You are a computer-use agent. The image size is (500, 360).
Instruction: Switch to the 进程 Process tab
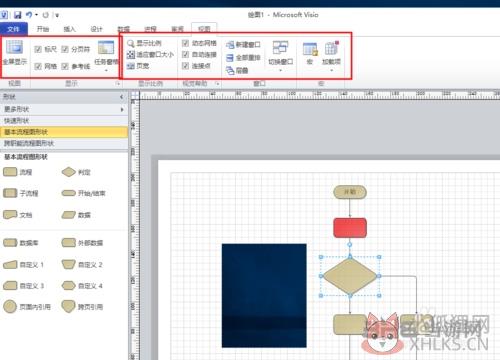tap(151, 29)
